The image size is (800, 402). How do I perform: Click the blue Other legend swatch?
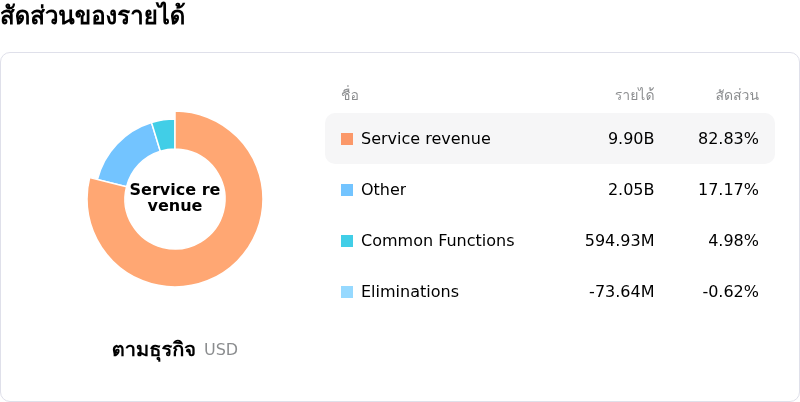[347, 190]
